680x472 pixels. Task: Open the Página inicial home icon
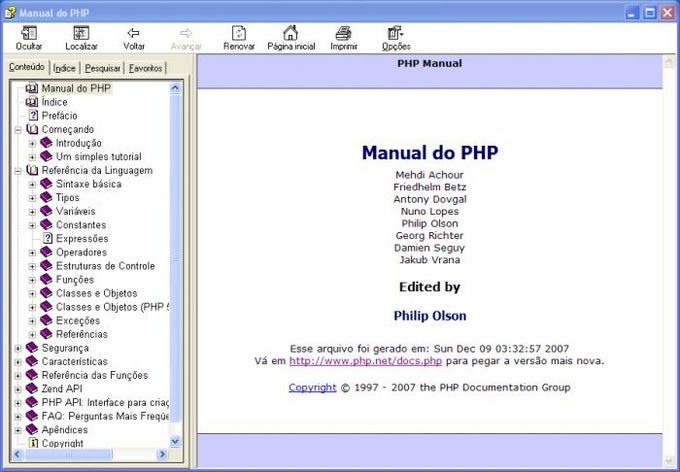coord(291,33)
